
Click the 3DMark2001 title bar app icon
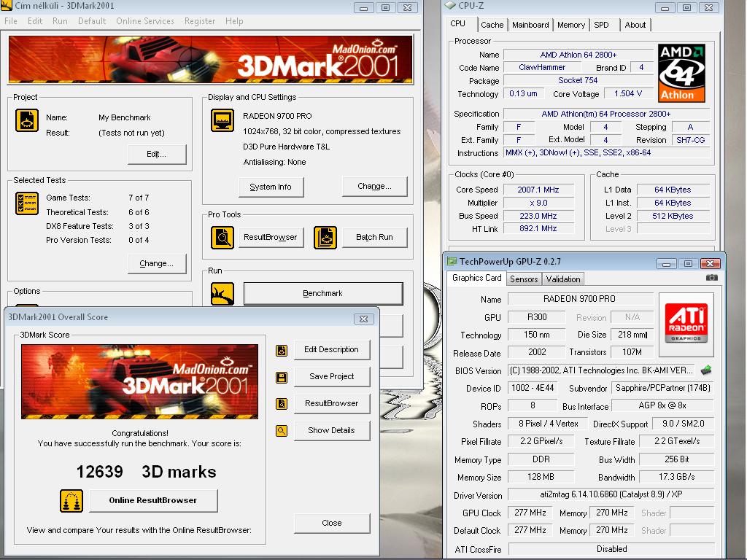[x=6, y=5]
